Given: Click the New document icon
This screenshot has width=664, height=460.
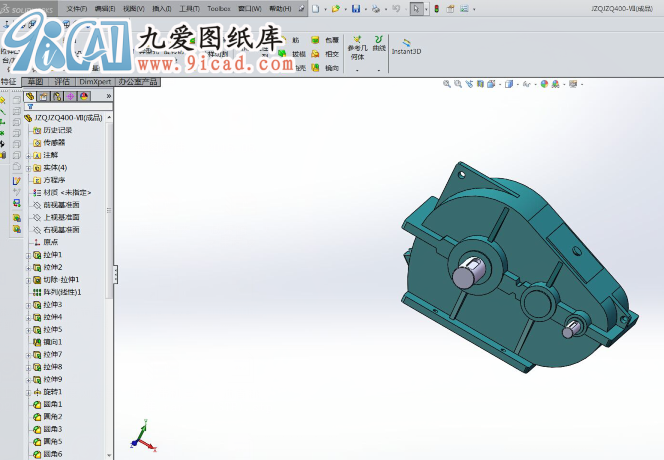Looking at the screenshot, I should click(x=316, y=8).
